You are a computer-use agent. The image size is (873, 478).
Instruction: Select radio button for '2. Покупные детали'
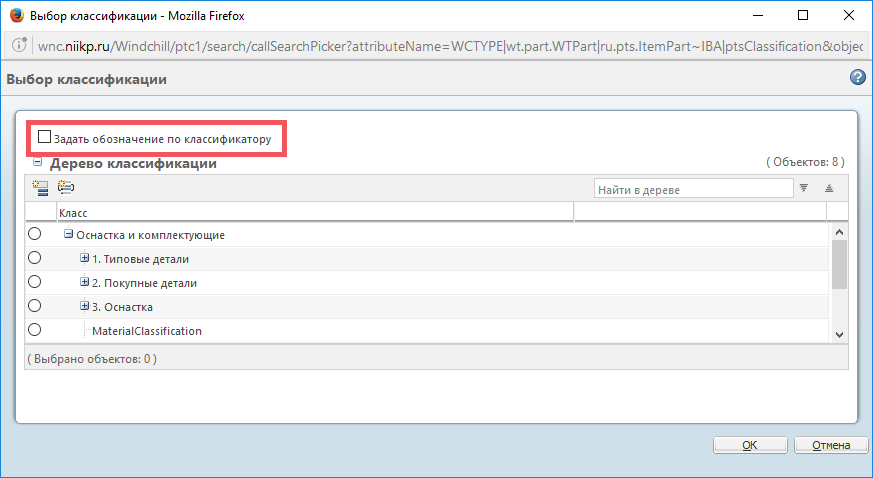tap(35, 282)
